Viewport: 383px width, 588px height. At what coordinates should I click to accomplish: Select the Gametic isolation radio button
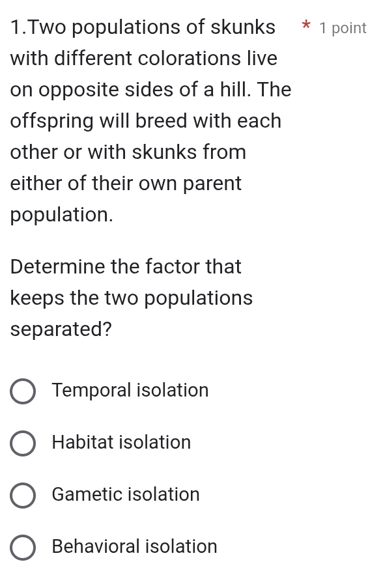pos(23,495)
